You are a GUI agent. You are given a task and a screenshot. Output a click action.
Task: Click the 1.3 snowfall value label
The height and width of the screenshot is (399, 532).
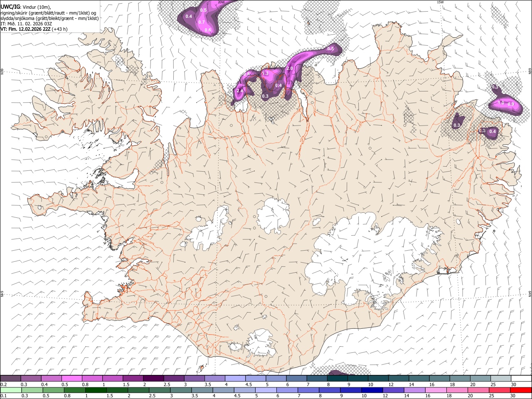(265, 73)
